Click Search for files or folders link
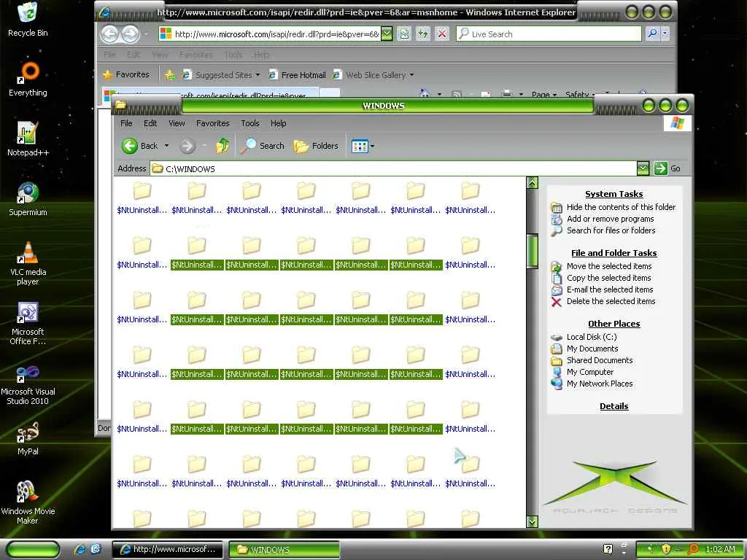Viewport: 747px width, 560px height. click(x=611, y=230)
